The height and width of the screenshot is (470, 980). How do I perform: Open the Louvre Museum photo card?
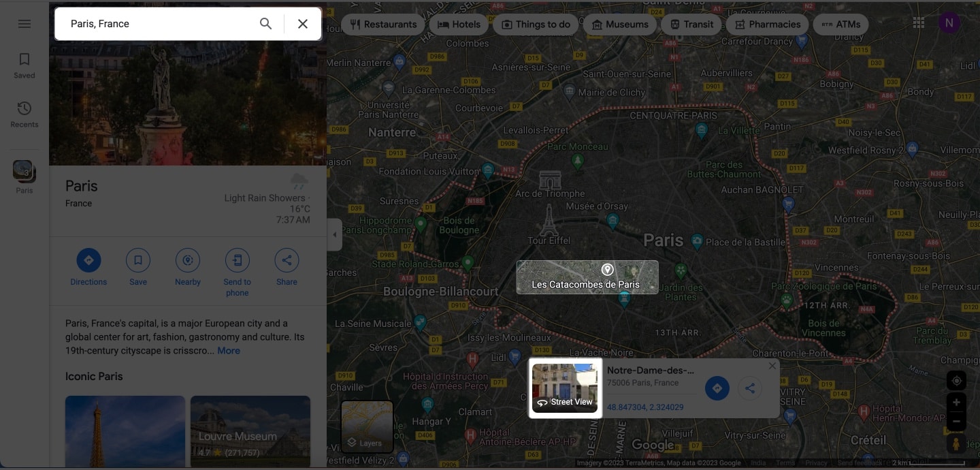[250, 431]
